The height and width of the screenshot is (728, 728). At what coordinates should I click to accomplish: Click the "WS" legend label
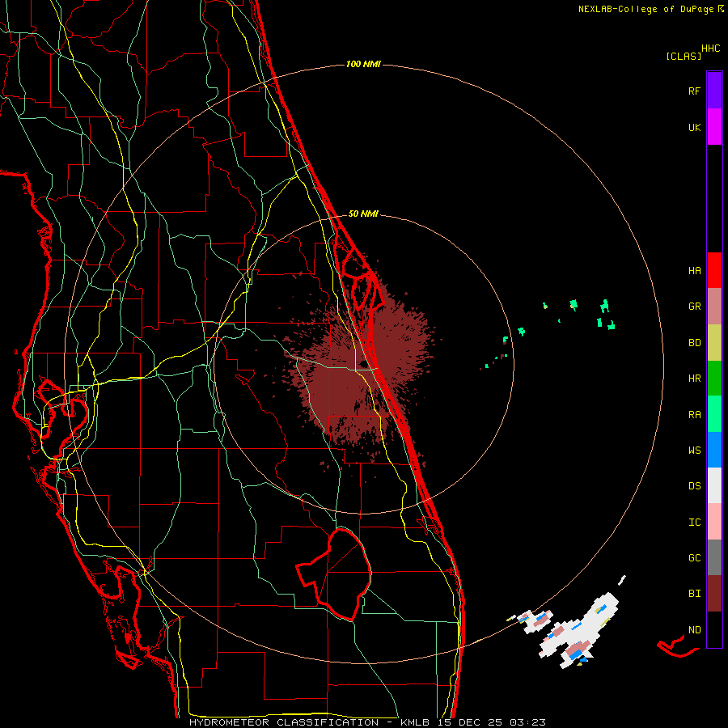tap(694, 450)
